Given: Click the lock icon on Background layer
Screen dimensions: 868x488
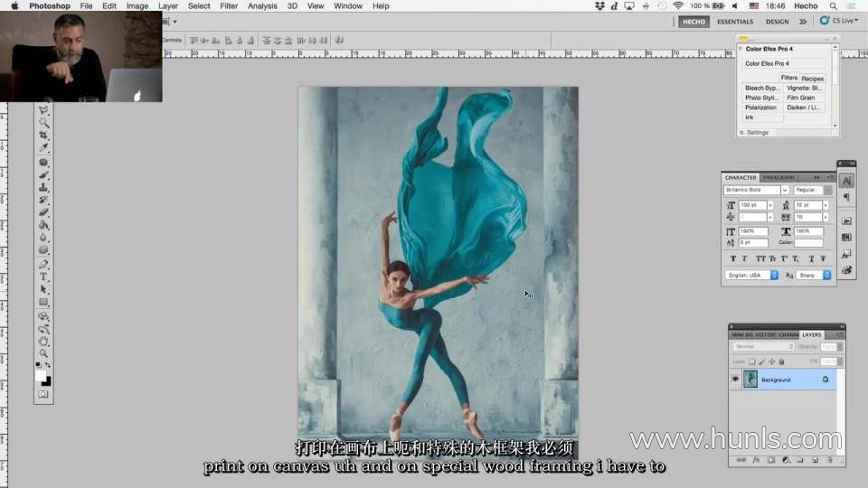Looking at the screenshot, I should pos(825,380).
